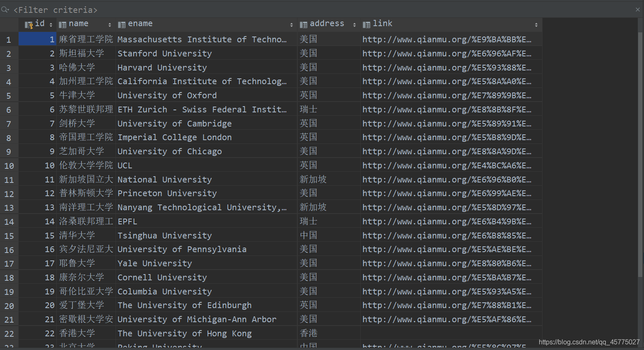The width and height of the screenshot is (644, 350).
Task: Select cell 'Columbia University'
Action: [206, 292]
